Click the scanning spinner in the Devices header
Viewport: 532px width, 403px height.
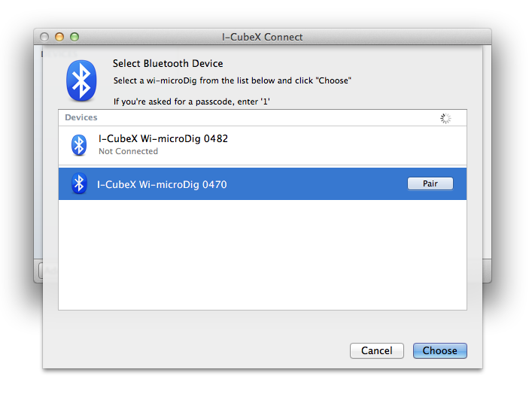point(445,118)
